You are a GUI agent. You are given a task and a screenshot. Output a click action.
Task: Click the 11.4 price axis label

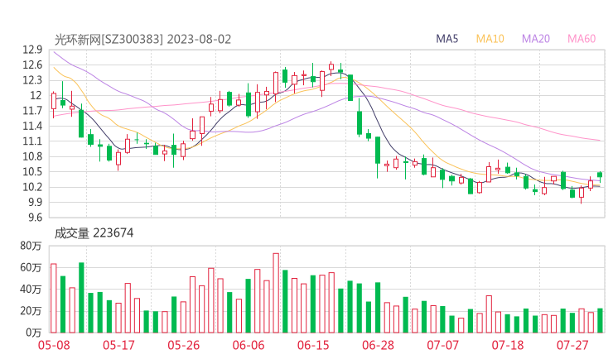coord(32,126)
